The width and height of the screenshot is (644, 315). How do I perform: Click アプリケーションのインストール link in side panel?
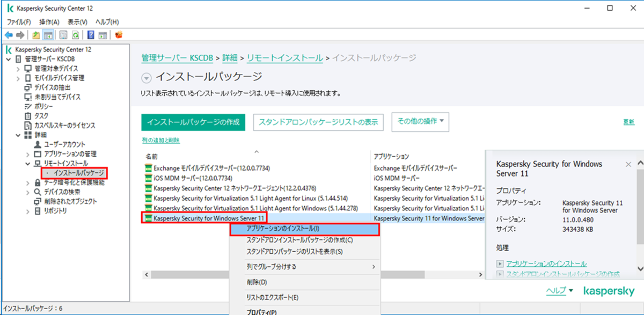click(546, 264)
